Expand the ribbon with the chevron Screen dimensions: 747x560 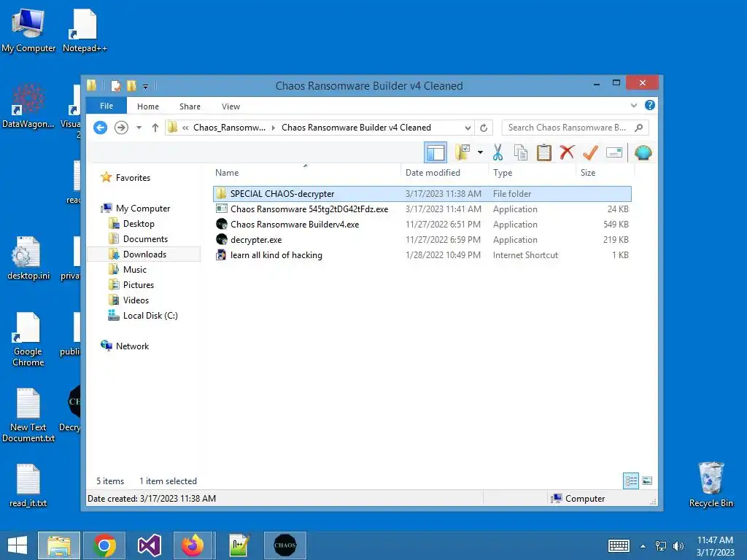(x=634, y=105)
